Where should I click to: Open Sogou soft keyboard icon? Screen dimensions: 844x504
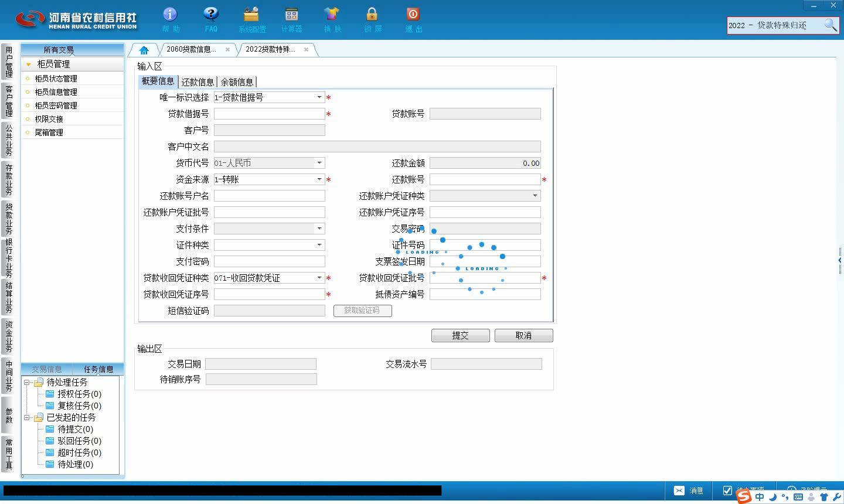point(798,497)
